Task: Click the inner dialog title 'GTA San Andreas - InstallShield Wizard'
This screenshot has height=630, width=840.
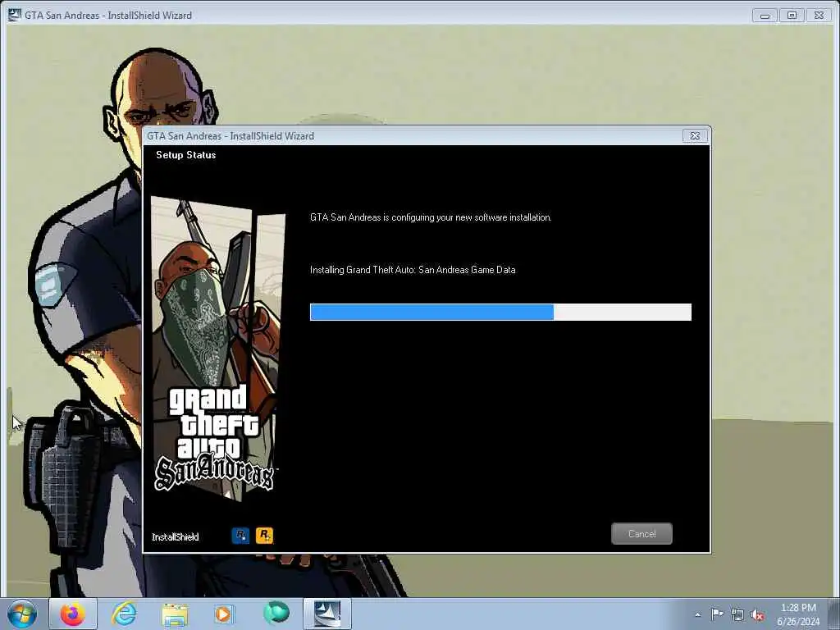Action: click(231, 136)
